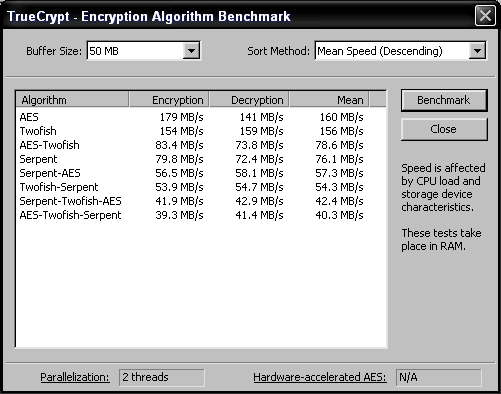501x394 pixels.
Task: Click the 54.7 MB/s decryption value
Action: (259, 187)
